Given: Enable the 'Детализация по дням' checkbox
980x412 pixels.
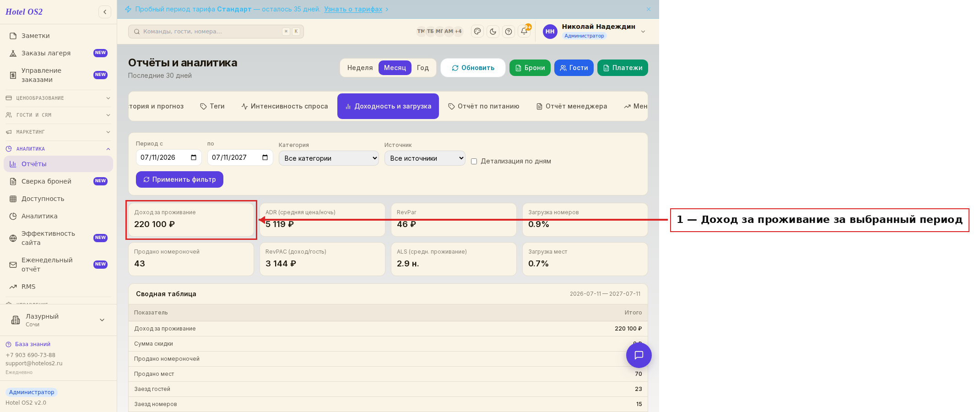Looking at the screenshot, I should coord(474,161).
